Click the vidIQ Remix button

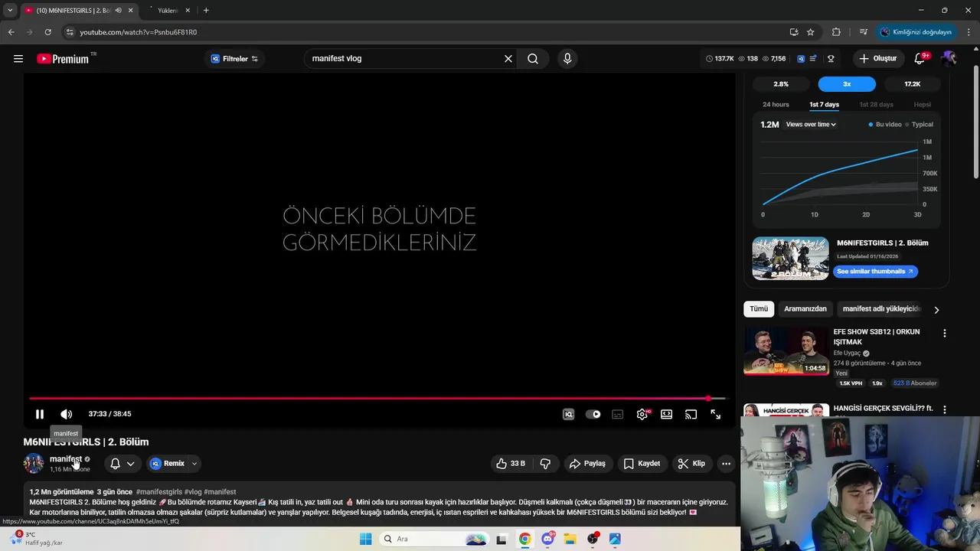point(168,464)
